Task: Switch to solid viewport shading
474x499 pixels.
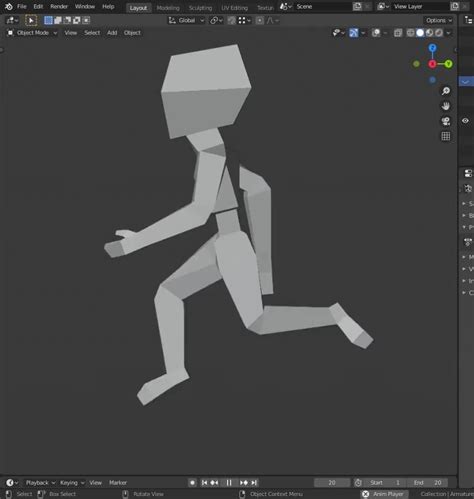Action: tap(420, 33)
